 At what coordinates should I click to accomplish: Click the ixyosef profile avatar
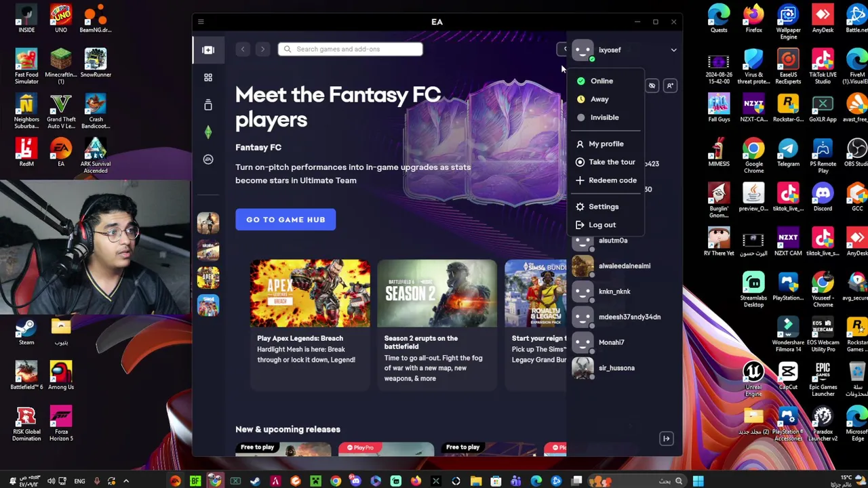coord(583,49)
